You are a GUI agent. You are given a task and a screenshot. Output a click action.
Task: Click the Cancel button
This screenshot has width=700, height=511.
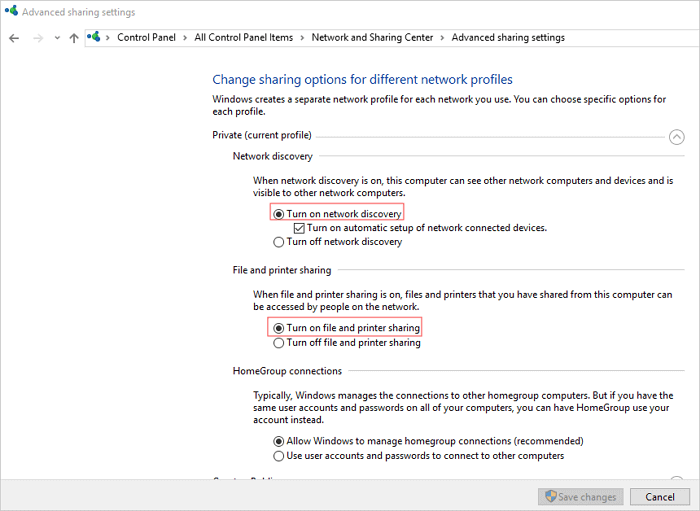pyautogui.click(x=659, y=497)
